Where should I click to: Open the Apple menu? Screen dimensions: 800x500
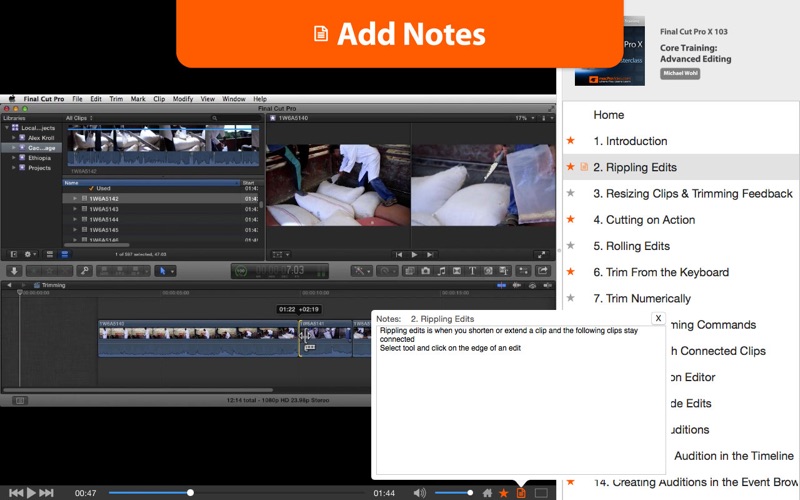[12, 99]
